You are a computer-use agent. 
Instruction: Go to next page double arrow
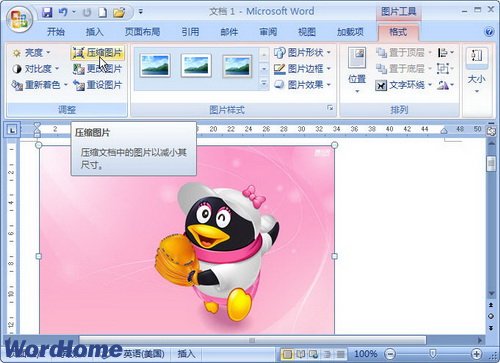491,328
